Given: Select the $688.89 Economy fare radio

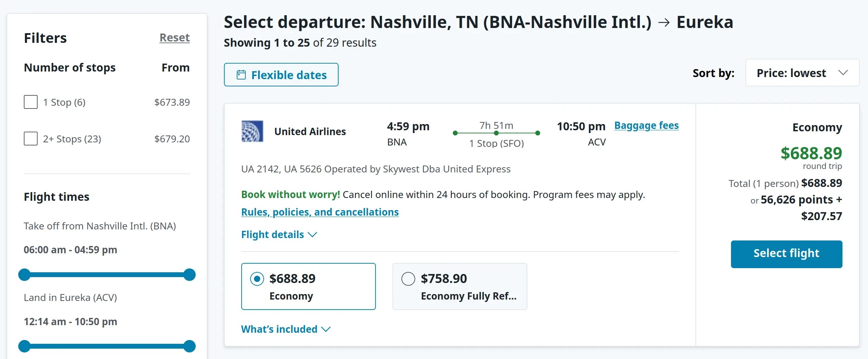Looking at the screenshot, I should click(x=257, y=279).
